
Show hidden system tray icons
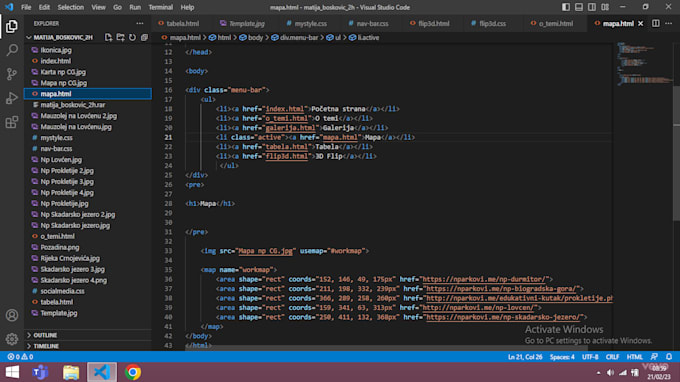point(598,373)
